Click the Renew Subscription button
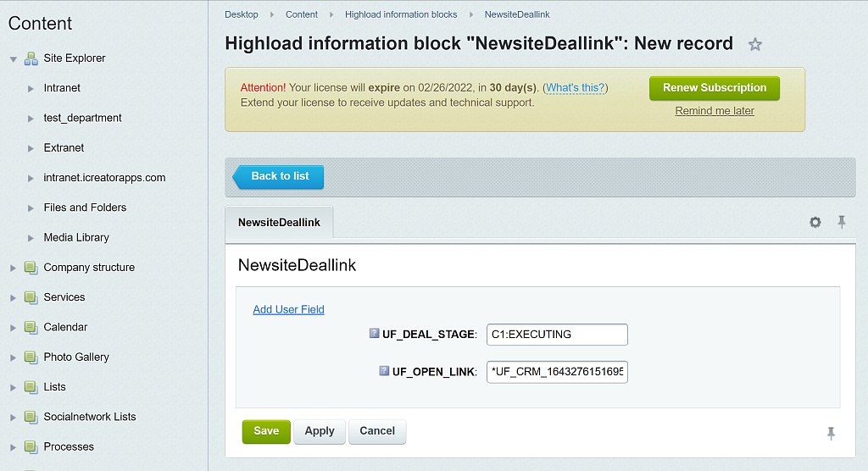The image size is (868, 471). pos(714,88)
